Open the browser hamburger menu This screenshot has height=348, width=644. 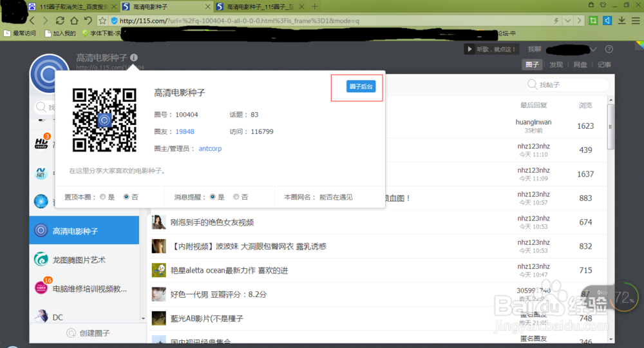pyautogui.click(x=636, y=21)
